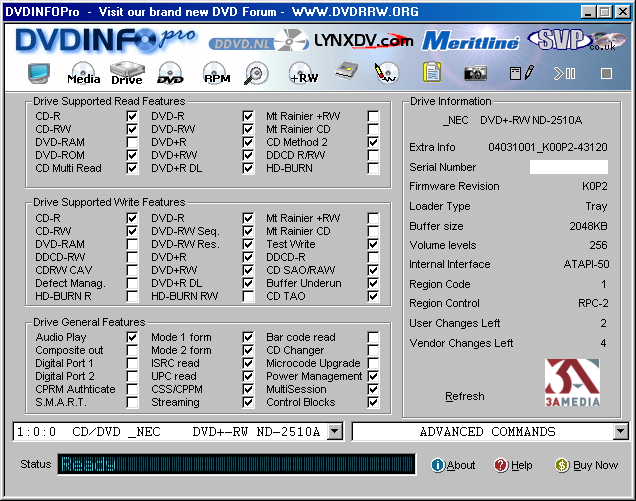Screen dimensions: 636x501
Task: Toggle Power Management checkbox
Action: click(373, 376)
